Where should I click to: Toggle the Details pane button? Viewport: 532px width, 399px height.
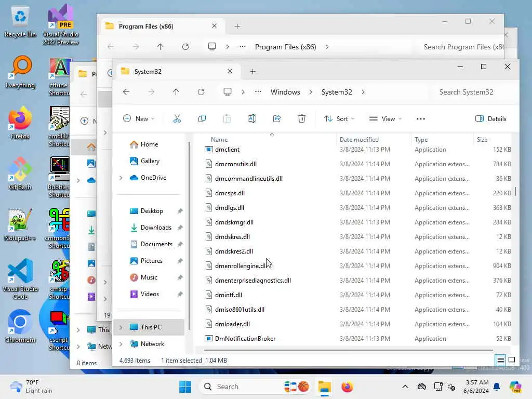click(491, 118)
